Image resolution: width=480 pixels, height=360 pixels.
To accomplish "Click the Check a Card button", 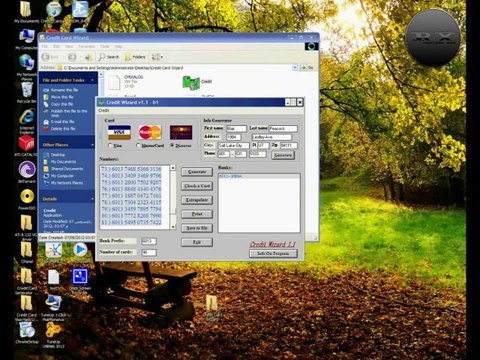I will coord(197,186).
